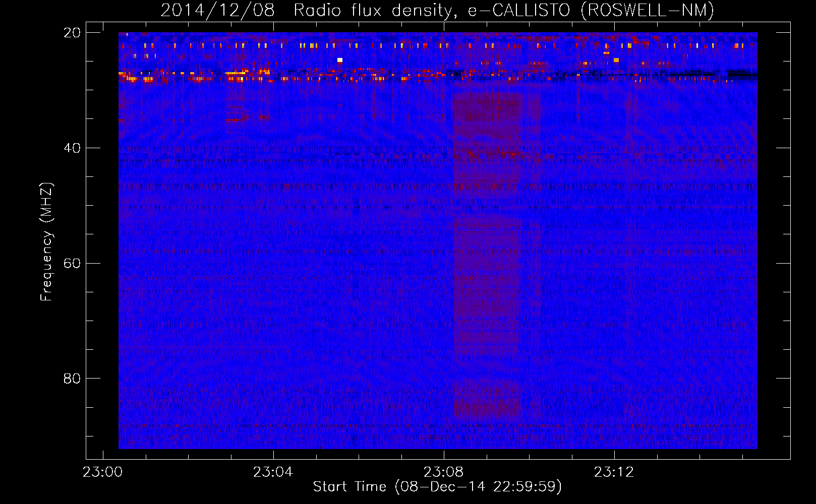Click the time tick label '23:00'
Image resolution: width=816 pixels, height=504 pixels.
[103, 472]
